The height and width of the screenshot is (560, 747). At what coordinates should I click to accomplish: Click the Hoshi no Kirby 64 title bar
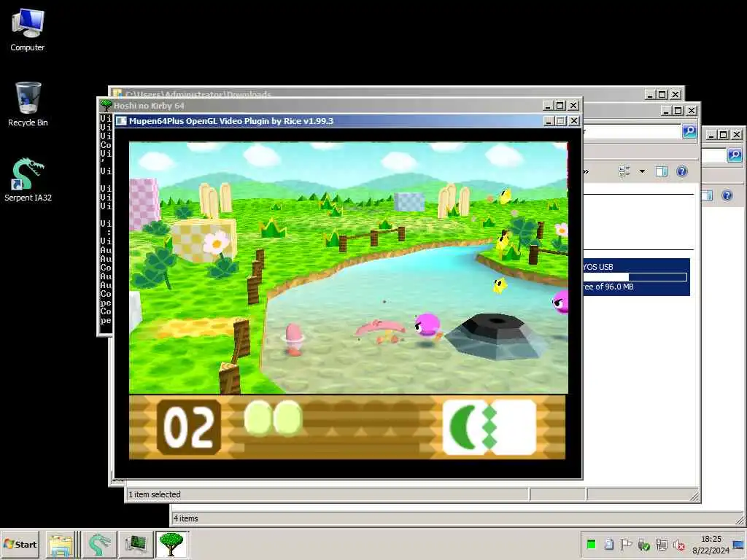[x=324, y=105]
